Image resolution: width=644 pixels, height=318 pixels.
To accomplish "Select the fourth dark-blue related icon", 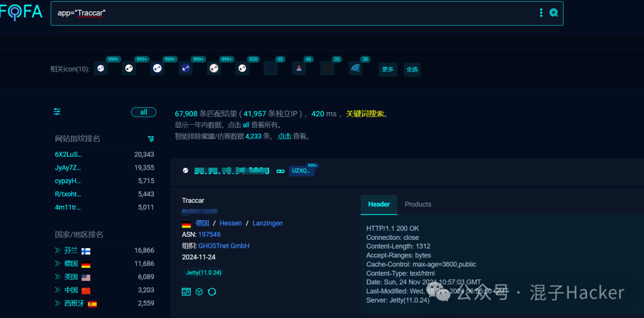I will pos(185,69).
